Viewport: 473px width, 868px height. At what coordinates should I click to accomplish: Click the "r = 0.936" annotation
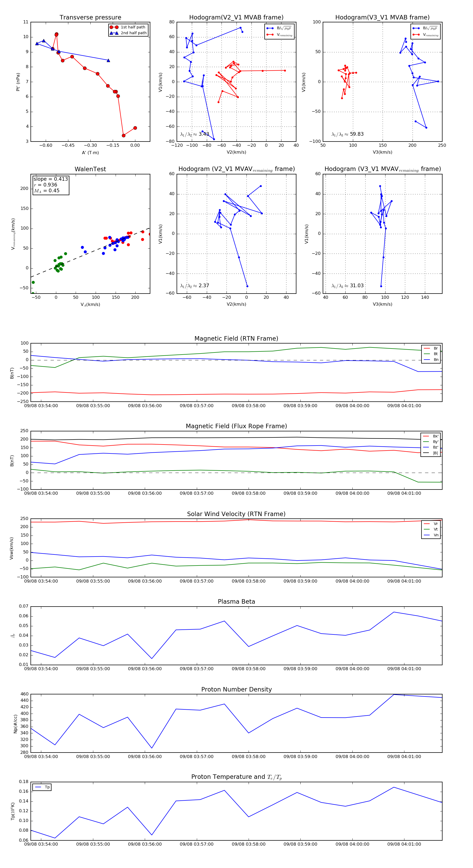tap(45, 185)
